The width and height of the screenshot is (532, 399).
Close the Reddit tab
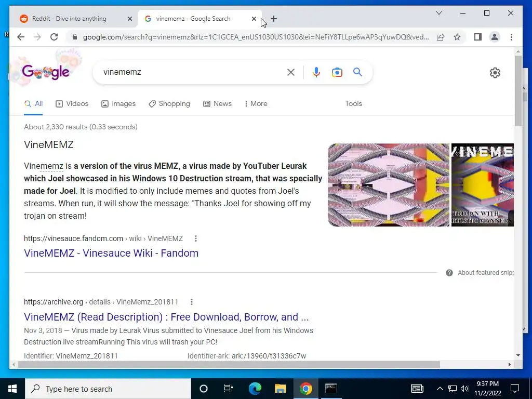pyautogui.click(x=129, y=19)
